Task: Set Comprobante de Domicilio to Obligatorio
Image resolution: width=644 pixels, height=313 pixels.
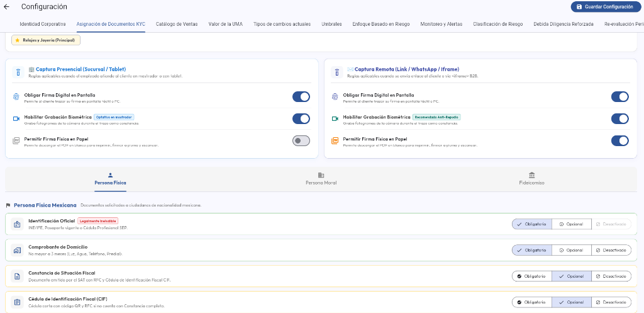Action: (532, 250)
